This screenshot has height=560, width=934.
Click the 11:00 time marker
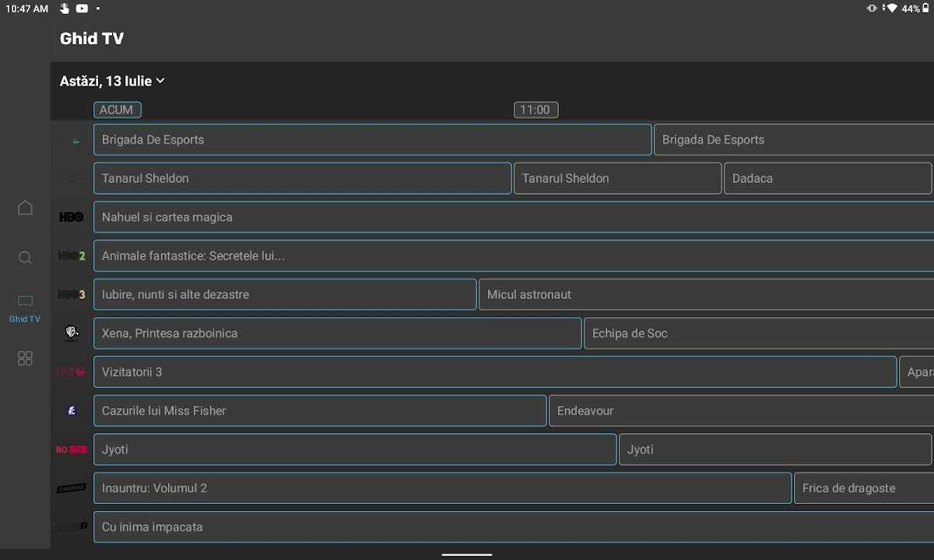point(535,110)
